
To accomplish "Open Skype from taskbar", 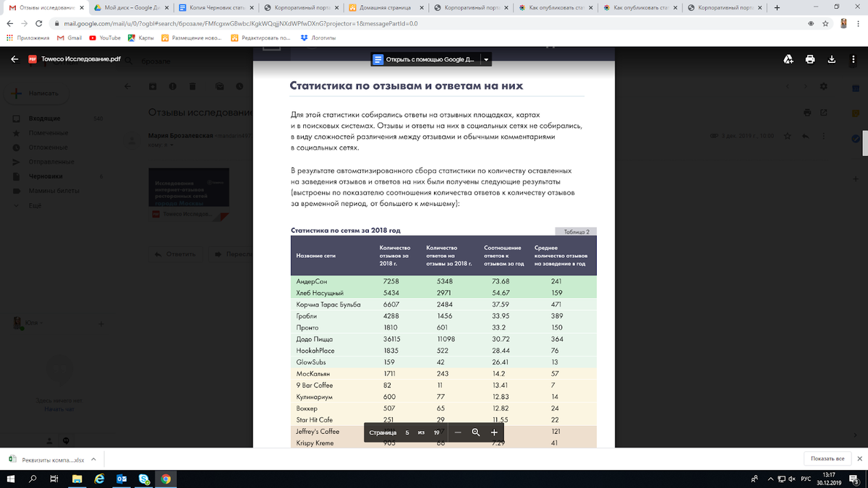I will pos(144,479).
